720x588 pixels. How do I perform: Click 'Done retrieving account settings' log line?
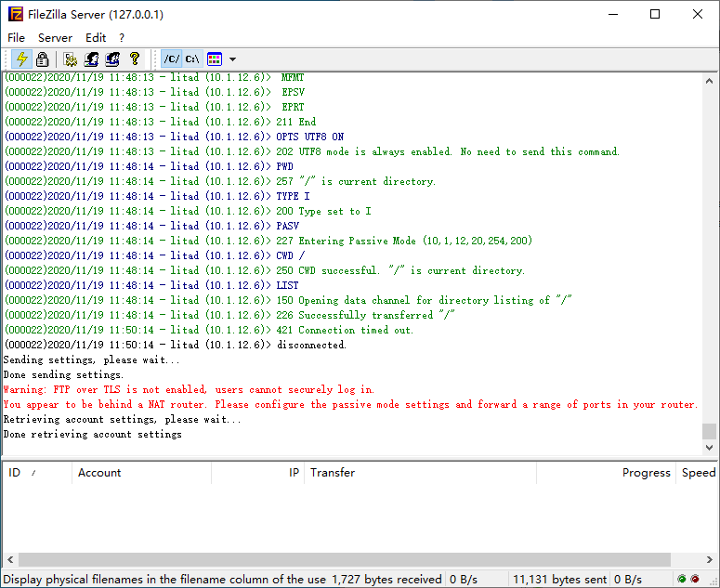point(92,434)
